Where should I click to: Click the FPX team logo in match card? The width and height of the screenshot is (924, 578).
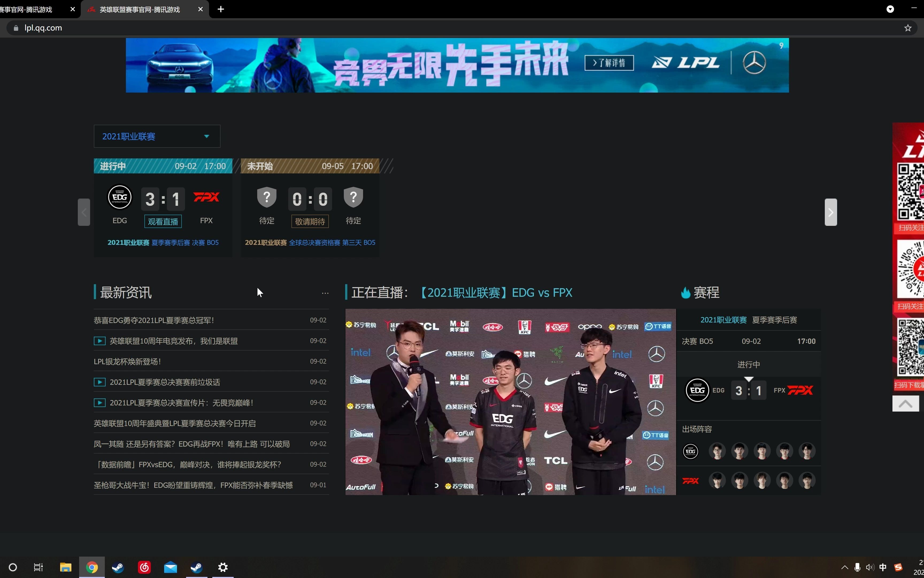(206, 197)
